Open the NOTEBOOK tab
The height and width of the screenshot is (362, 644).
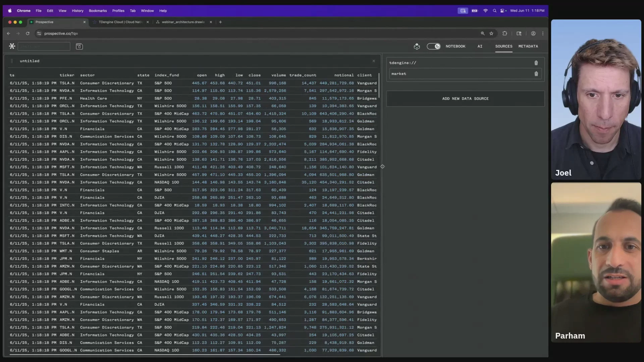point(455,46)
